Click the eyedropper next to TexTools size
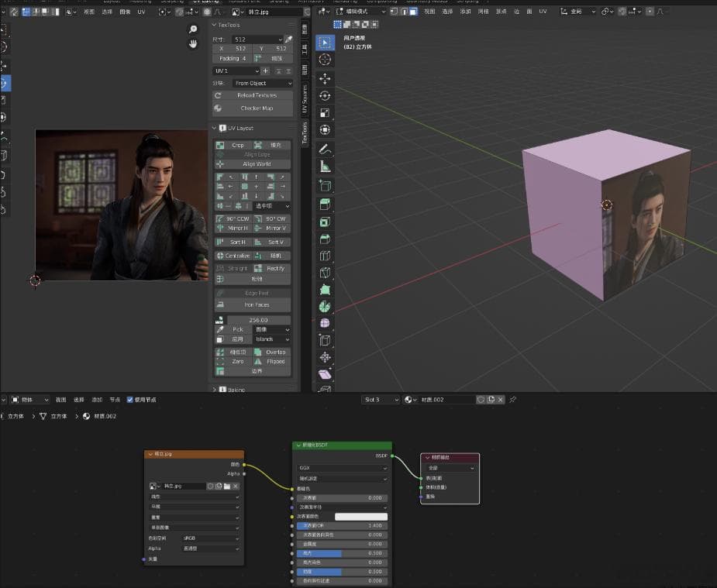 pos(288,40)
